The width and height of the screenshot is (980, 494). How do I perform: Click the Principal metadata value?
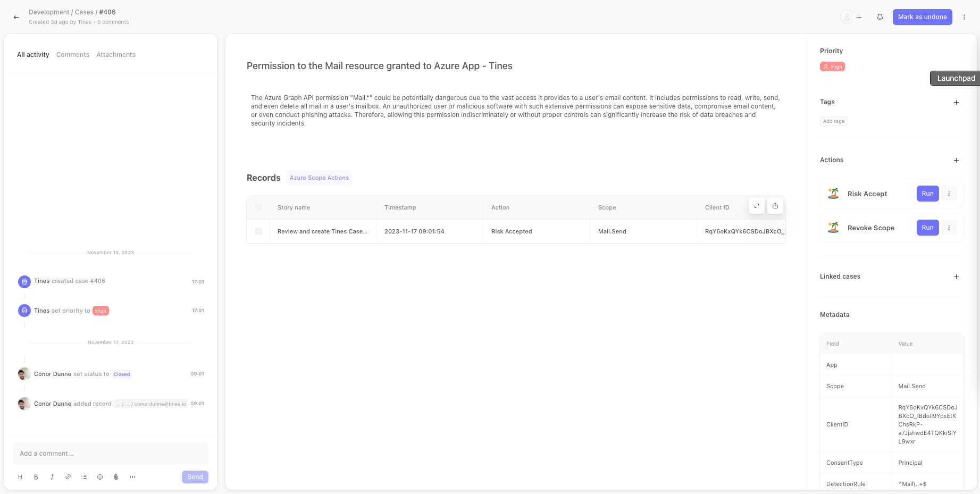[910, 463]
